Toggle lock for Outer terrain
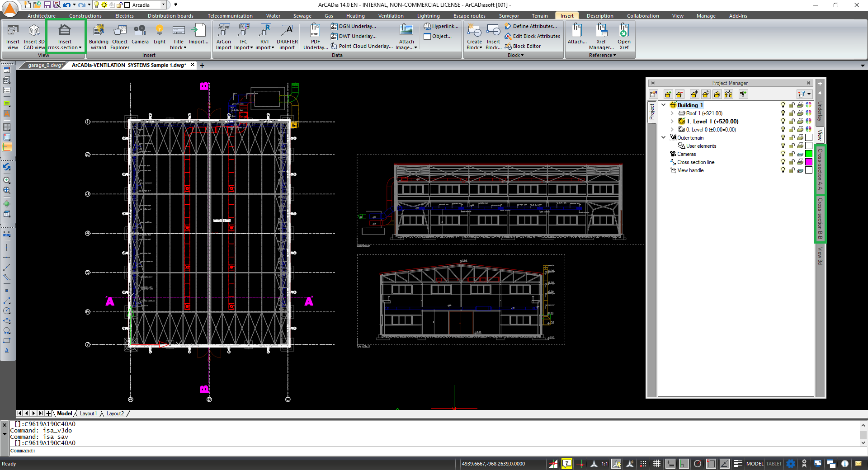Screen dimensions: 868x470 pos(792,137)
